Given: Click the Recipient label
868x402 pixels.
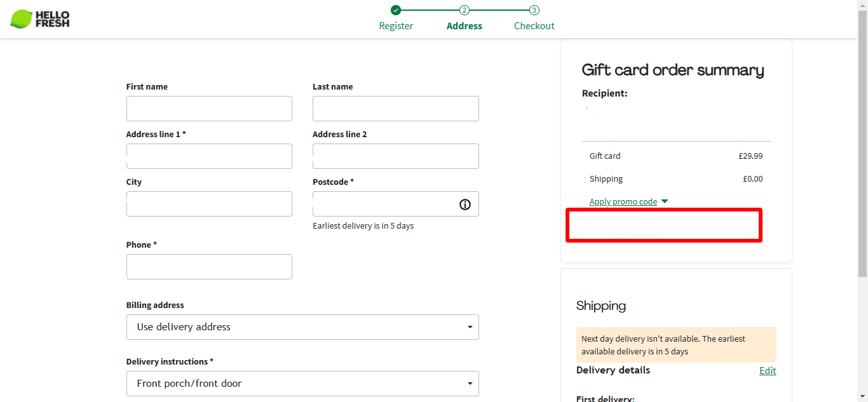Looking at the screenshot, I should pyautogui.click(x=604, y=93).
